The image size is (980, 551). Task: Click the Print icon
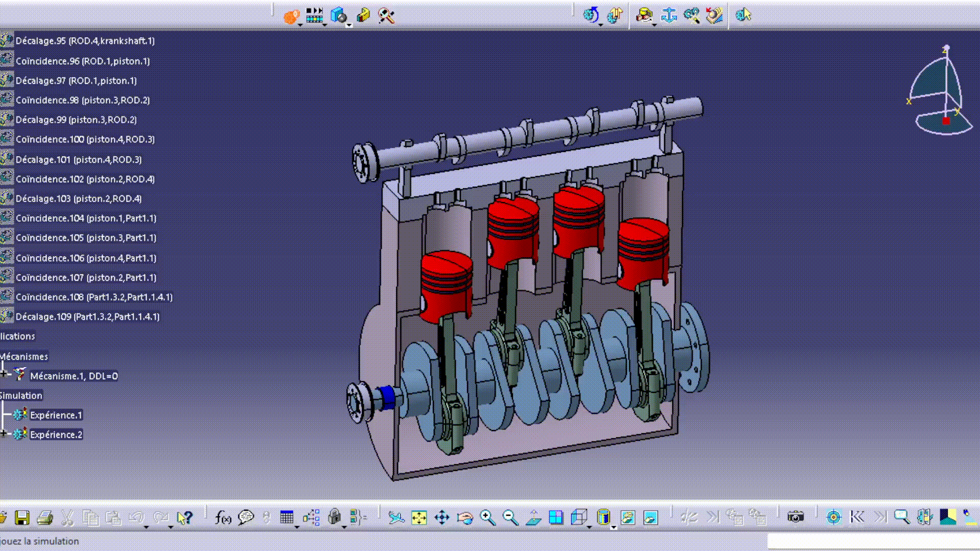[x=45, y=518]
